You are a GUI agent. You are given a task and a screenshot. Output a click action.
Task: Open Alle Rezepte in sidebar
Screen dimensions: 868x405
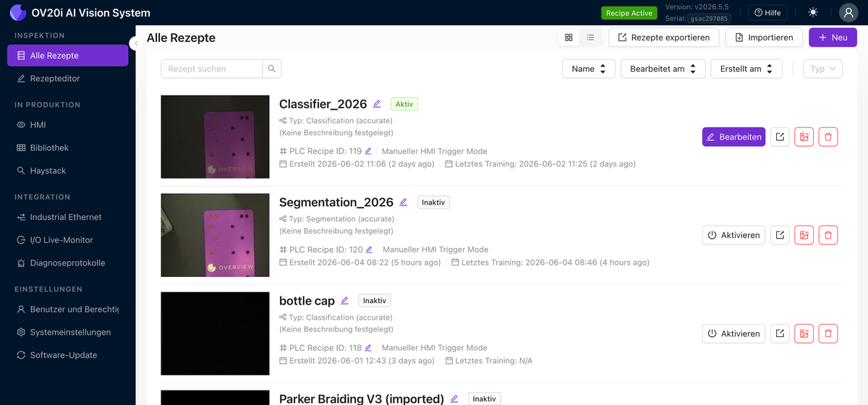pyautogui.click(x=68, y=56)
